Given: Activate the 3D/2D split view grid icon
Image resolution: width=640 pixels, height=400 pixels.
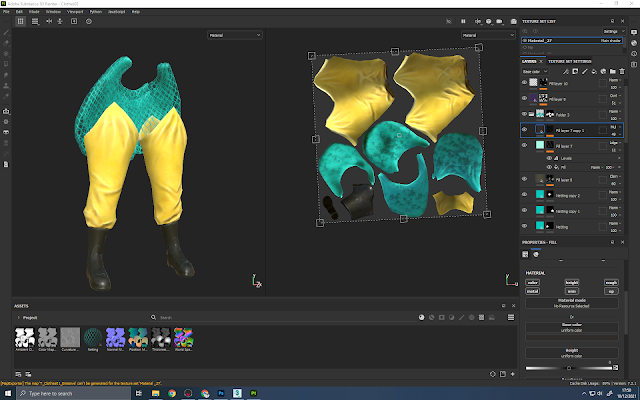Looking at the screenshot, I should tap(20, 21).
